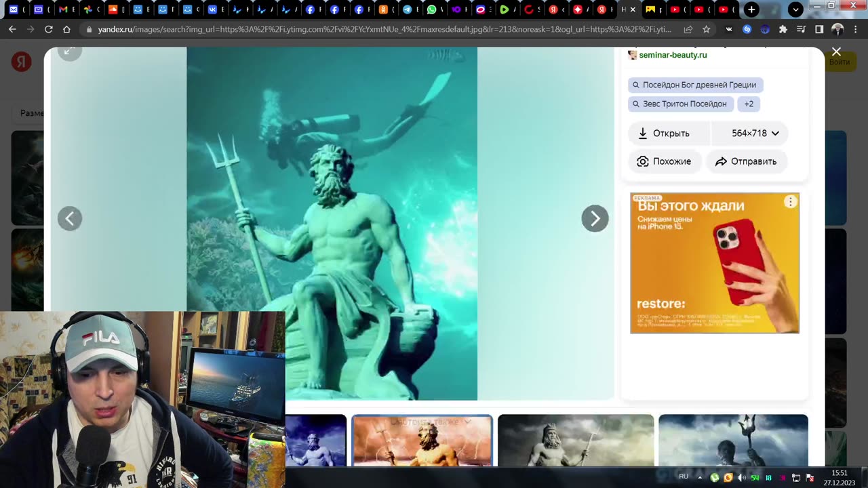Open the browser side panel icon
The height and width of the screenshot is (488, 868).
coord(819,29)
